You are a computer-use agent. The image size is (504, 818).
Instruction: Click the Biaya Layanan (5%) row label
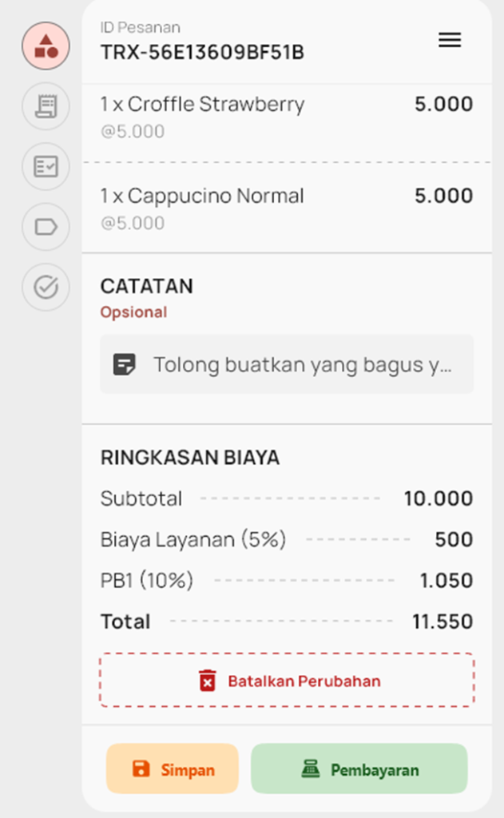click(x=193, y=540)
